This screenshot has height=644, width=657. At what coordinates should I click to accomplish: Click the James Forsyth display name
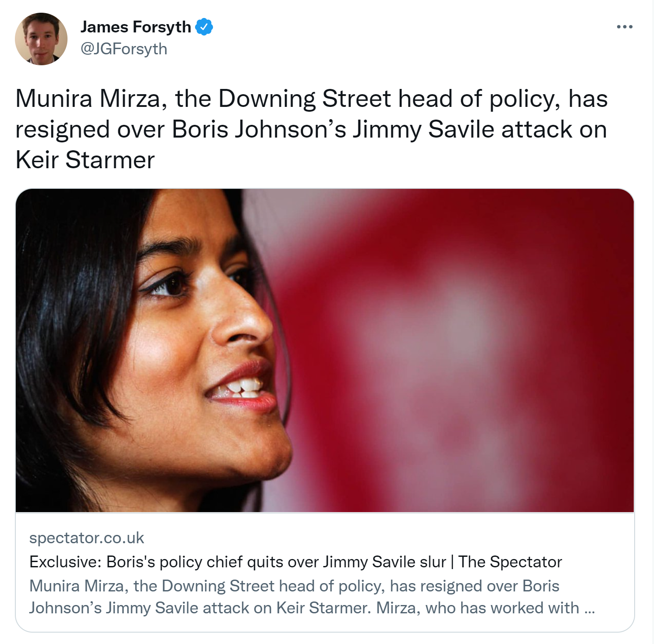click(135, 27)
